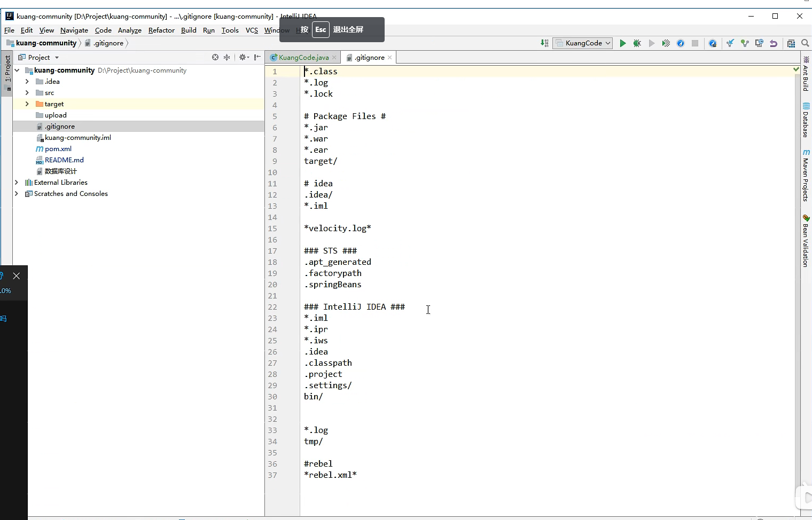Open the Project panel settings gear
The width and height of the screenshot is (812, 520).
pyautogui.click(x=244, y=57)
